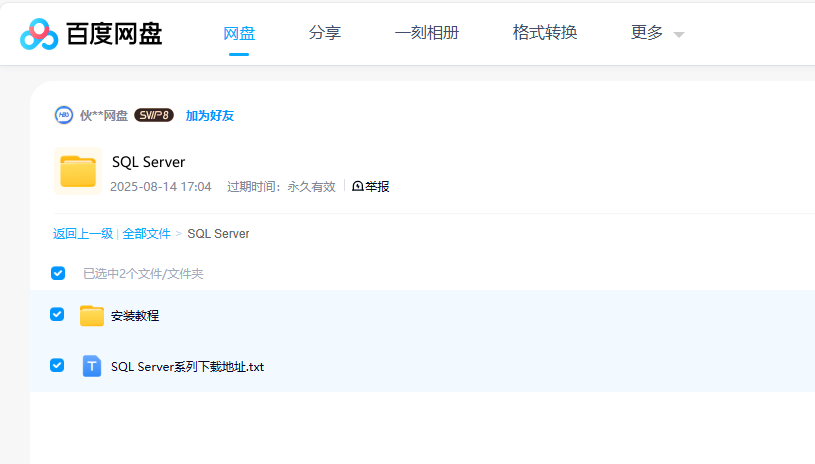Click the sharer's round avatar icon
The image size is (815, 464).
[x=64, y=115]
